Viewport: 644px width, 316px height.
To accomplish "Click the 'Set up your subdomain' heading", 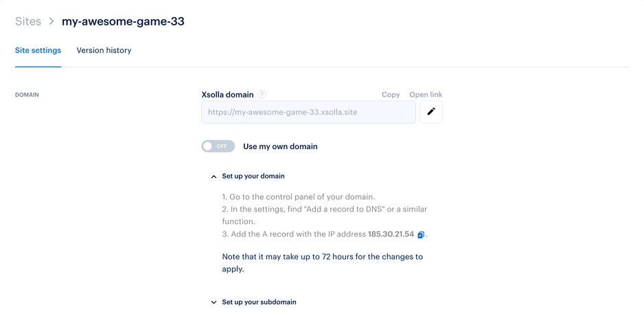I will [x=259, y=302].
